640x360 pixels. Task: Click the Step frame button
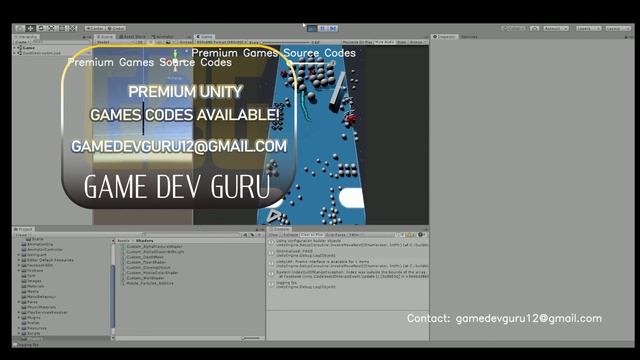[x=333, y=29]
